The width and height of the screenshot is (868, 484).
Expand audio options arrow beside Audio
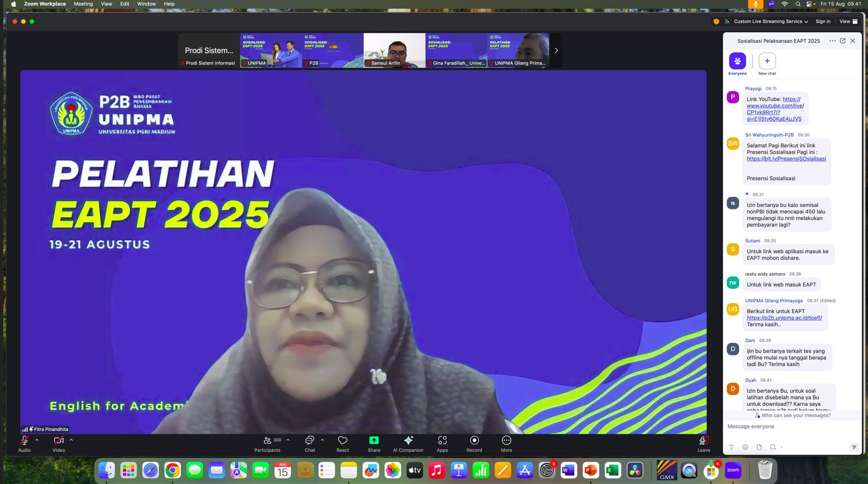[37, 440]
